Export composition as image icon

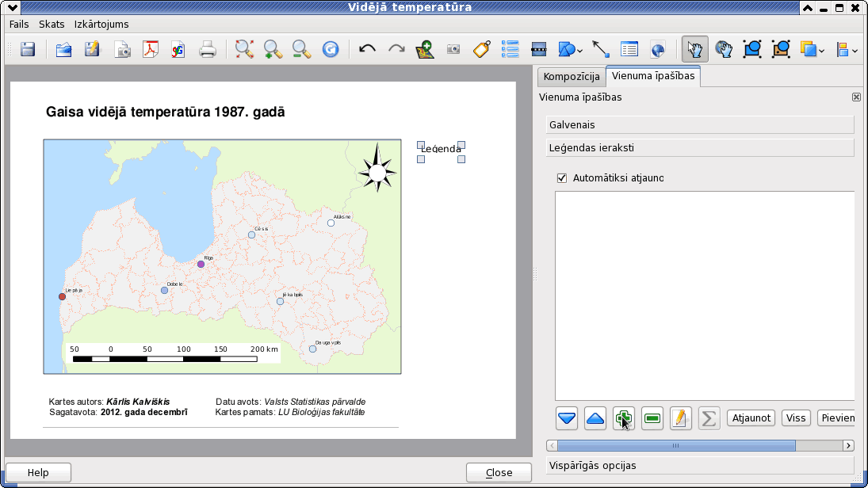pyautogui.click(x=122, y=49)
